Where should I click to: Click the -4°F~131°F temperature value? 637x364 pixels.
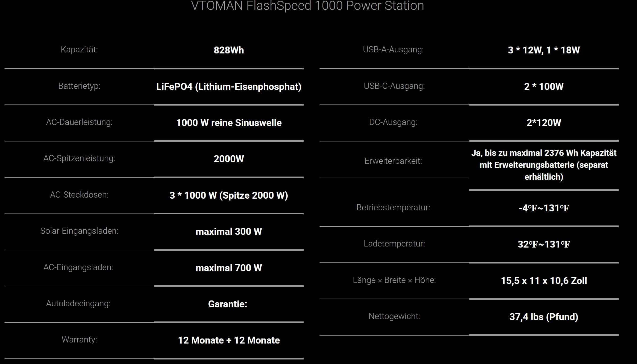pyautogui.click(x=544, y=208)
